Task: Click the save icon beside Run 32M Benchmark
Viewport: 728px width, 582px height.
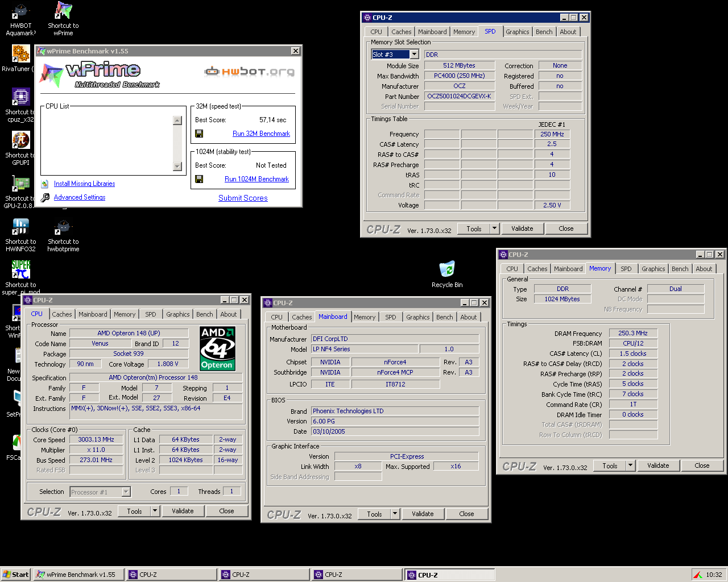Action: point(199,134)
